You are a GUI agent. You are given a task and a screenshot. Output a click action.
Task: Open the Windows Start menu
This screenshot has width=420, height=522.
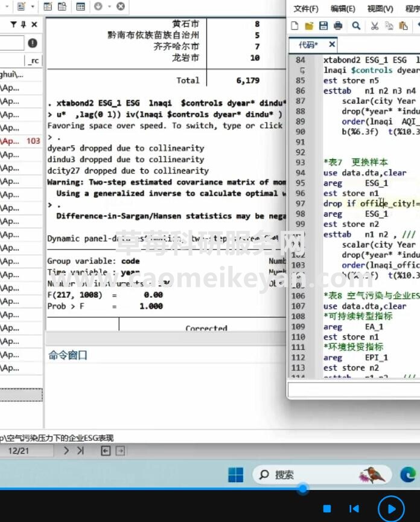click(x=235, y=475)
